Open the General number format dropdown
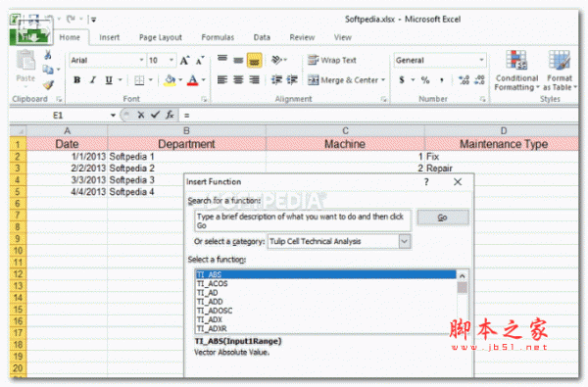This screenshot has width=588, height=387. pyautogui.click(x=481, y=60)
